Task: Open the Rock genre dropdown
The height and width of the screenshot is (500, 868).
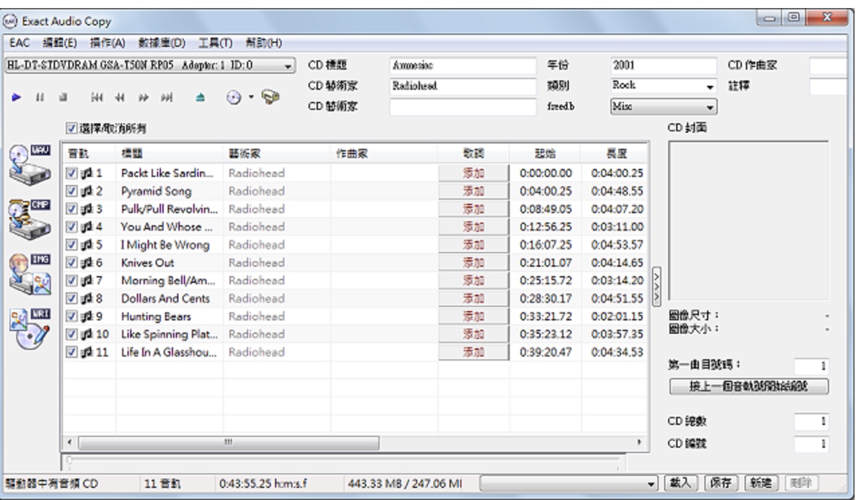Action: click(710, 86)
